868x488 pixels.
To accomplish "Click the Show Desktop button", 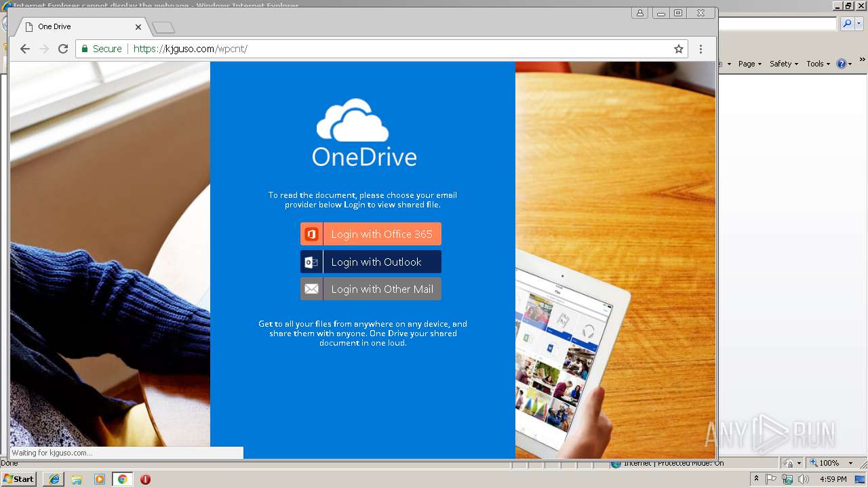I will [861, 479].
